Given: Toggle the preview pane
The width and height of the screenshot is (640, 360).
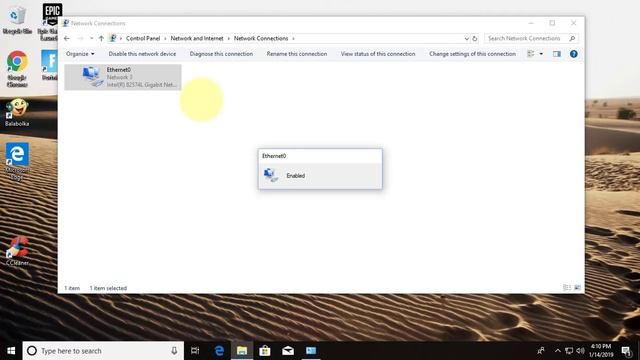Looking at the screenshot, I should tap(557, 54).
